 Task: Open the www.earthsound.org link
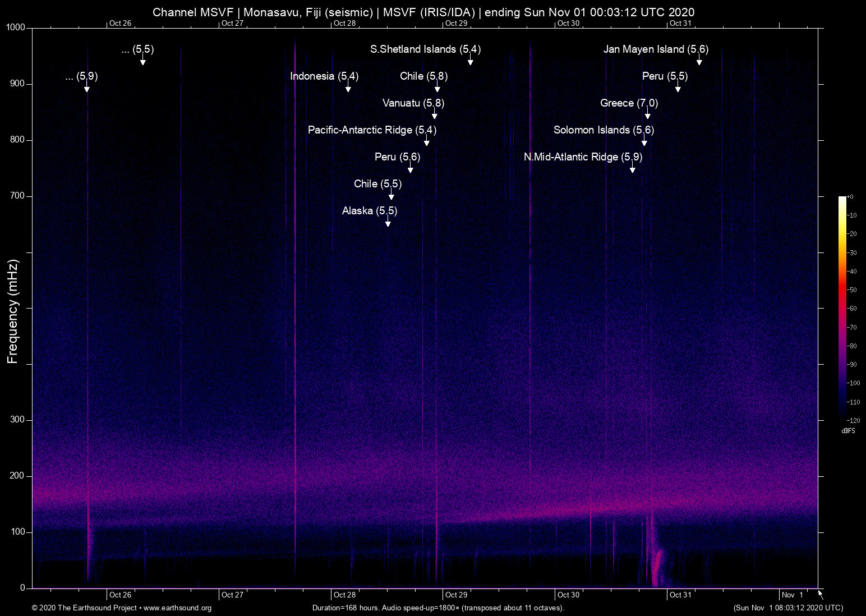point(177,608)
